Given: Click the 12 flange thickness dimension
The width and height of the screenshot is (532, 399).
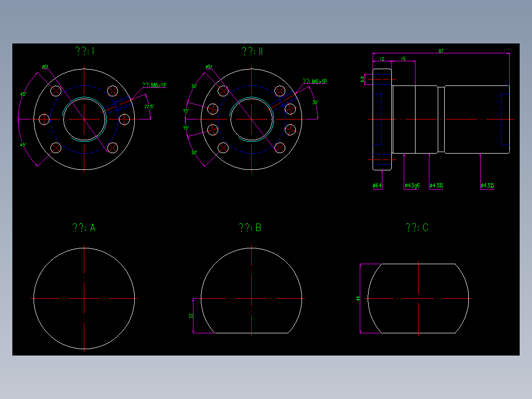Looking at the screenshot, I should [x=382, y=59].
